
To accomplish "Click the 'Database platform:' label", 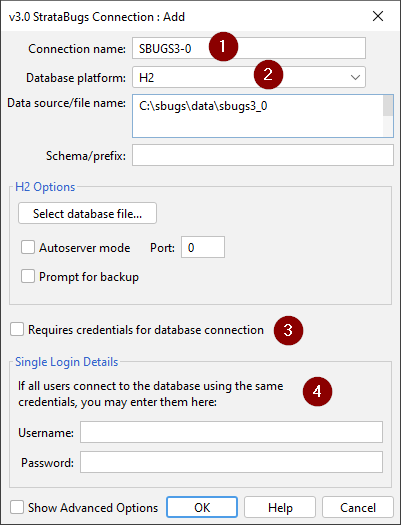I will click(x=76, y=78).
